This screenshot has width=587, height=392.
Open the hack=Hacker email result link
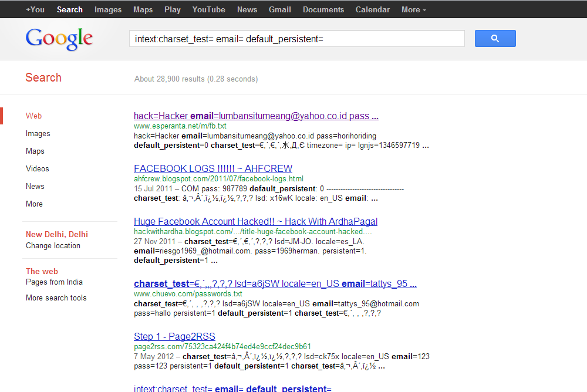(x=256, y=116)
